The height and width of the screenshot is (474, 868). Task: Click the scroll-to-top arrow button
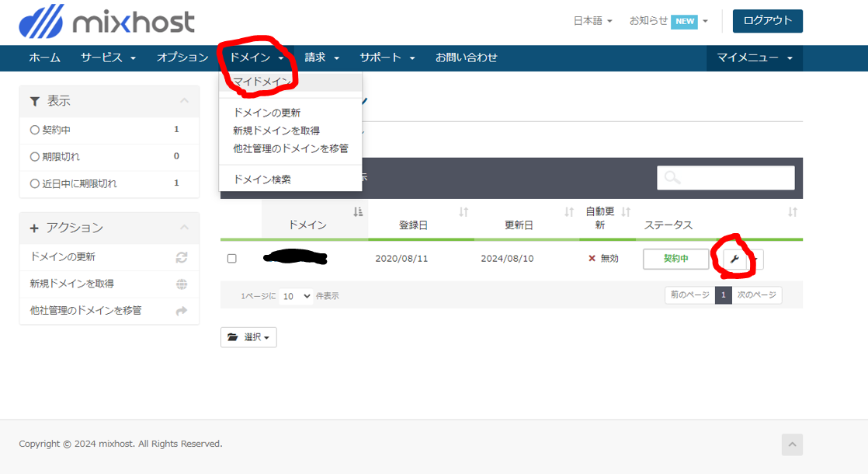pyautogui.click(x=792, y=444)
